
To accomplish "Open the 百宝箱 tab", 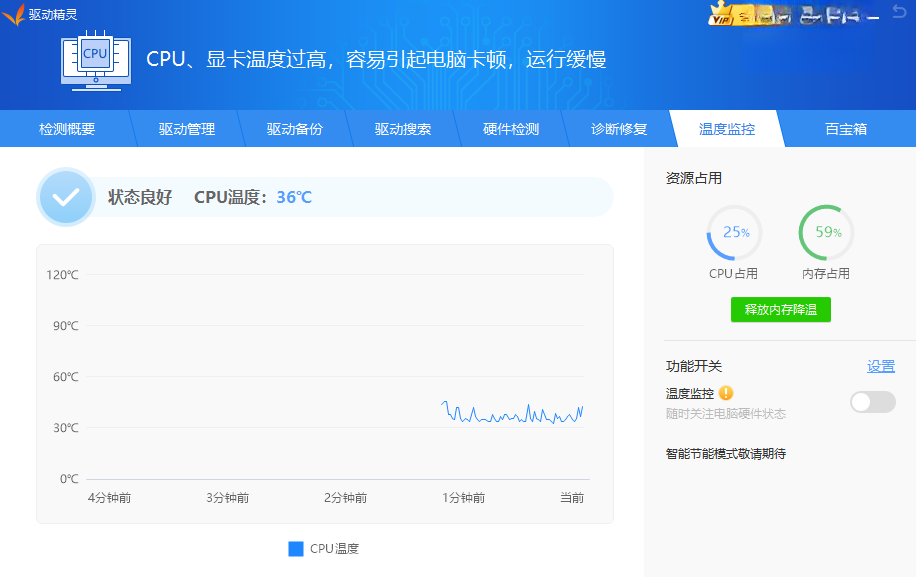I will (846, 129).
